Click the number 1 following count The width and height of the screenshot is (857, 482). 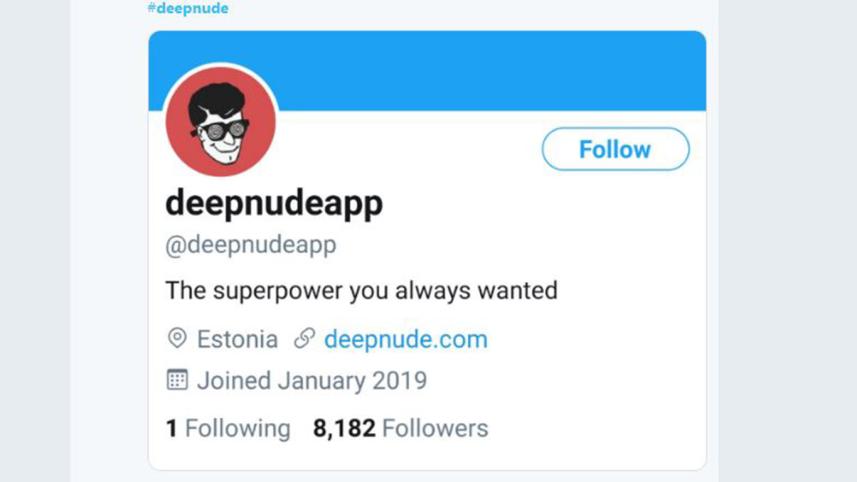[171, 429]
